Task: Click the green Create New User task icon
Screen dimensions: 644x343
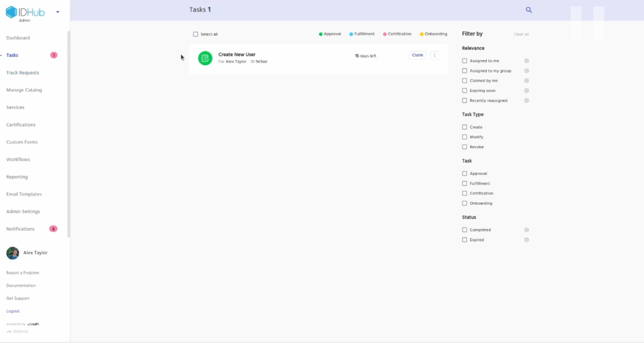Action: pos(205,58)
